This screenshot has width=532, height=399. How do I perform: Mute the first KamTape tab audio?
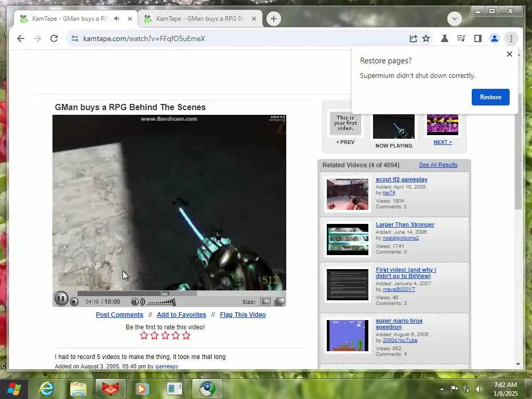click(117, 18)
